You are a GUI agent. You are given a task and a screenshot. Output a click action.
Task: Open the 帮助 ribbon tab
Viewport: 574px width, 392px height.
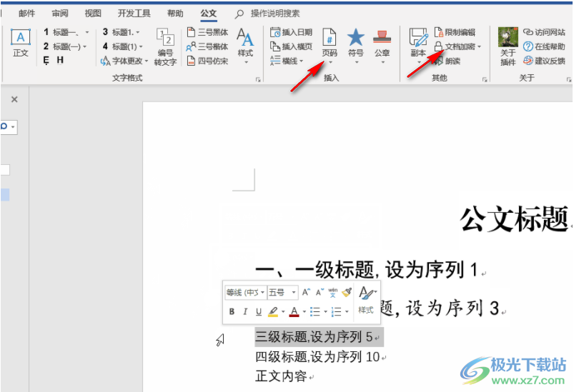point(175,14)
